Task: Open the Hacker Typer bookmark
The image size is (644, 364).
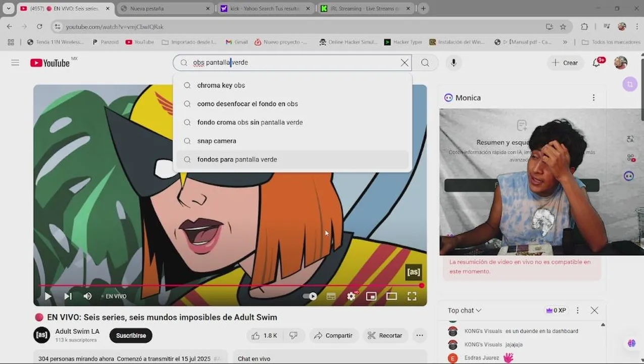Action: [x=403, y=42]
